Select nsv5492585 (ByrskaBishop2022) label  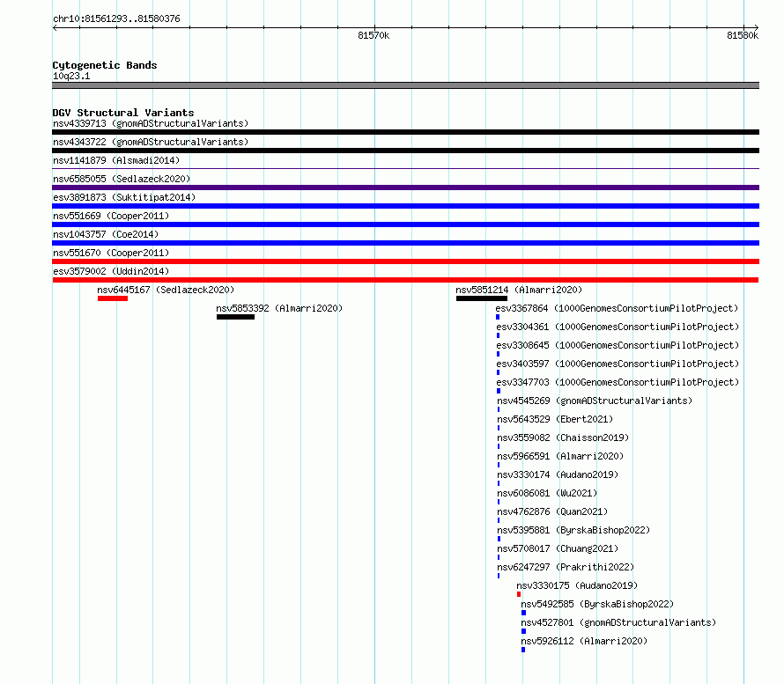click(x=597, y=604)
